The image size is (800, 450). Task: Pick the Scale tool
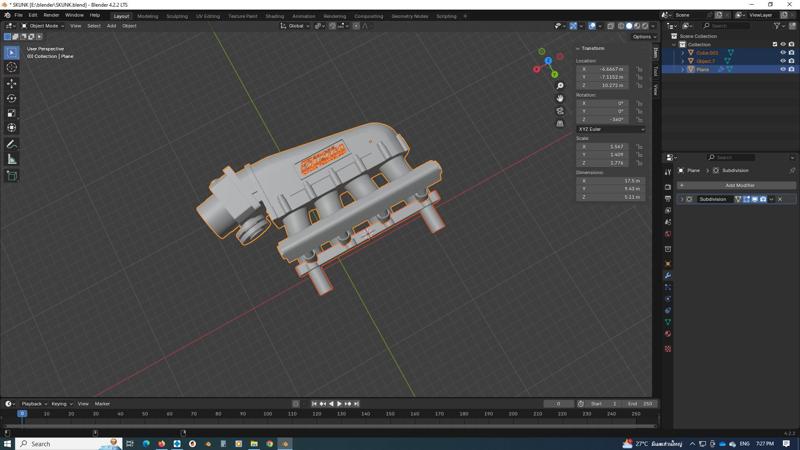pos(12,113)
